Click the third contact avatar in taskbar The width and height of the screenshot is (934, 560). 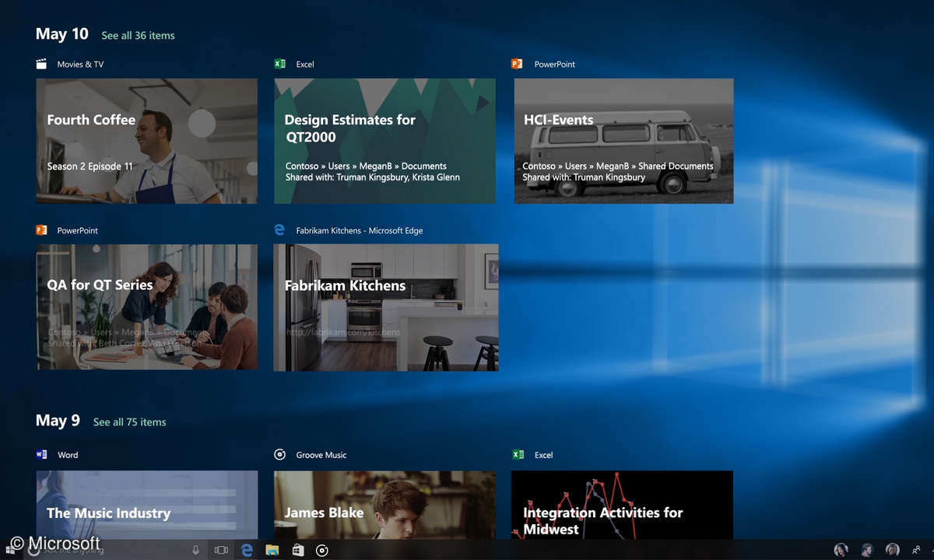pos(893,550)
